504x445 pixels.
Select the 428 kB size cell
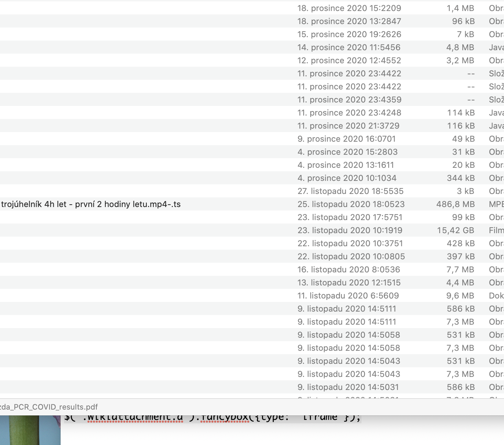click(461, 243)
